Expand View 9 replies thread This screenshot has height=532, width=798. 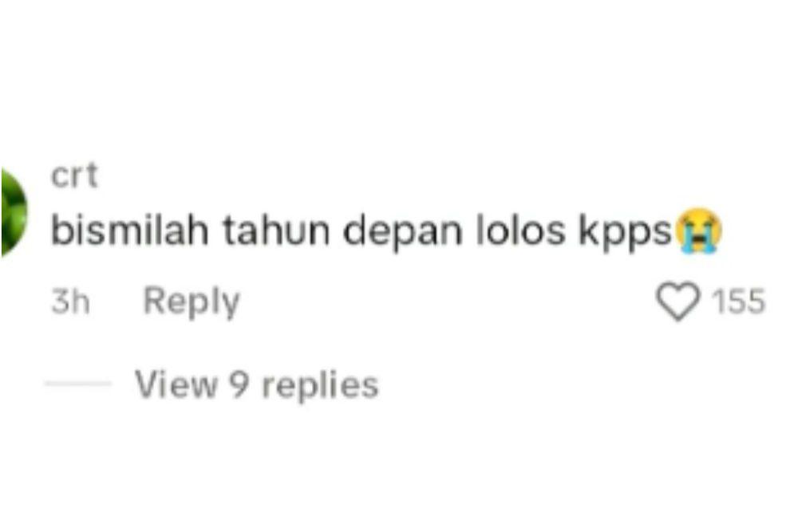click(x=256, y=384)
